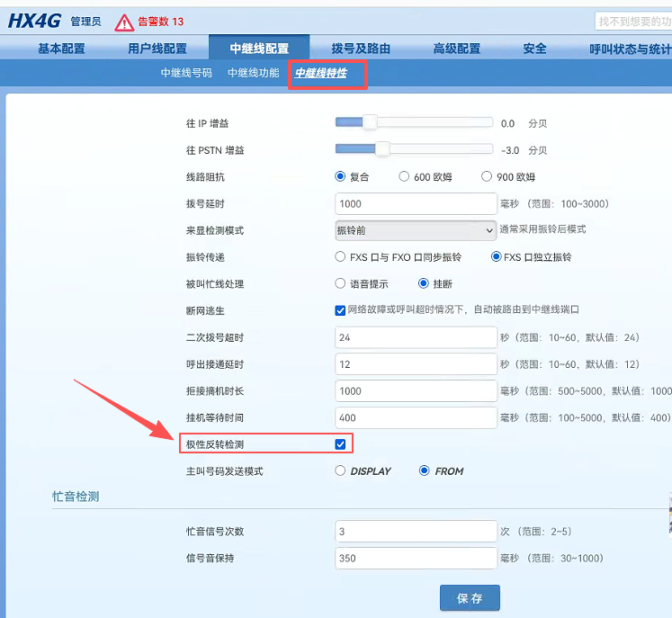Toggle the 断网逃生 checkbox
Viewport: 672px width, 618px height.
click(x=340, y=310)
